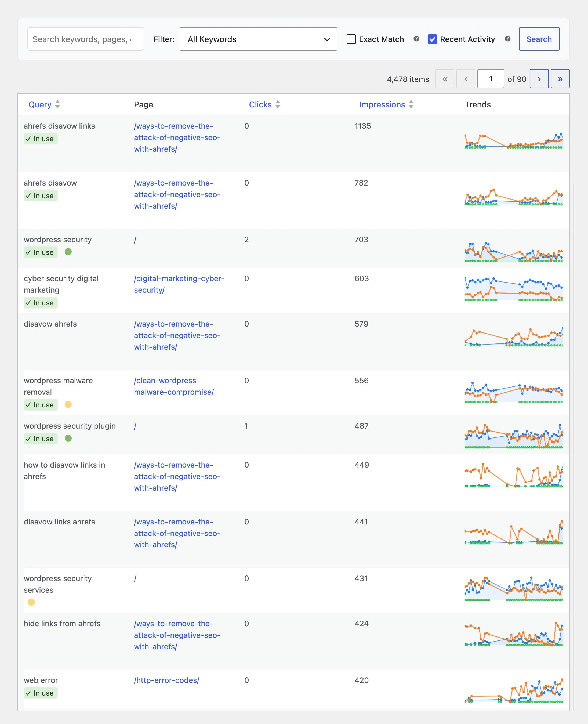Click the query how to disavow links in ahrefs
Viewport: 588px width, 724px height.
(x=64, y=470)
